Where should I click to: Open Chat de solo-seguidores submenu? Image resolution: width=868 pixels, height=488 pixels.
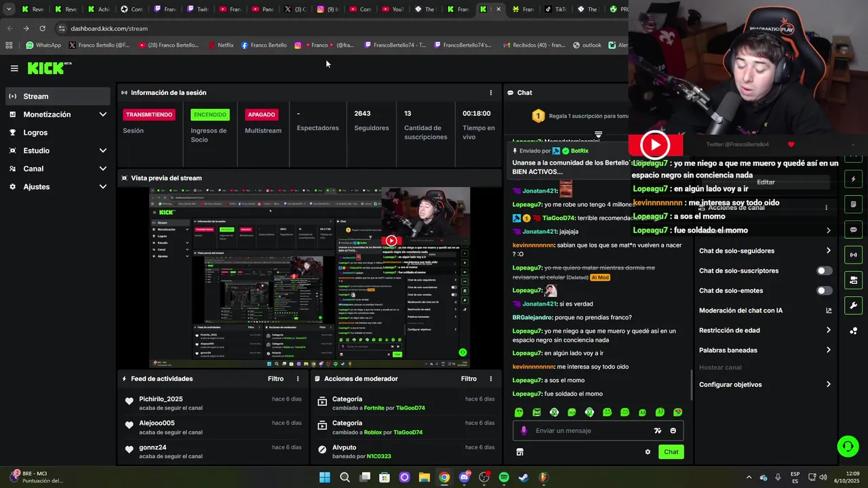coord(765,251)
